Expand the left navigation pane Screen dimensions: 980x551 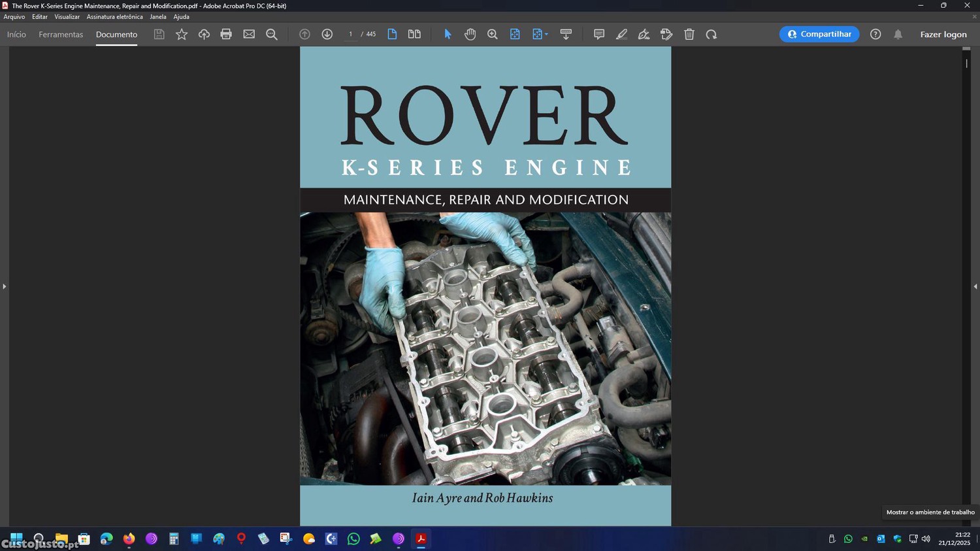point(4,286)
